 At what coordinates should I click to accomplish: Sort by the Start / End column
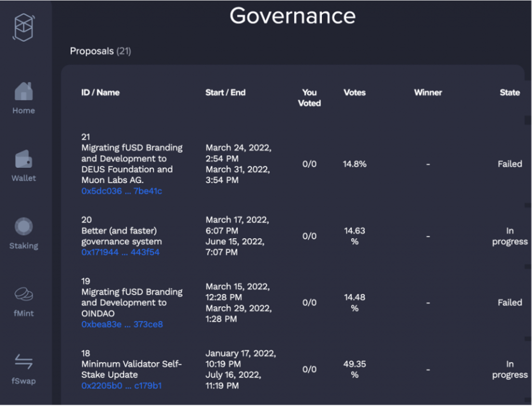225,92
